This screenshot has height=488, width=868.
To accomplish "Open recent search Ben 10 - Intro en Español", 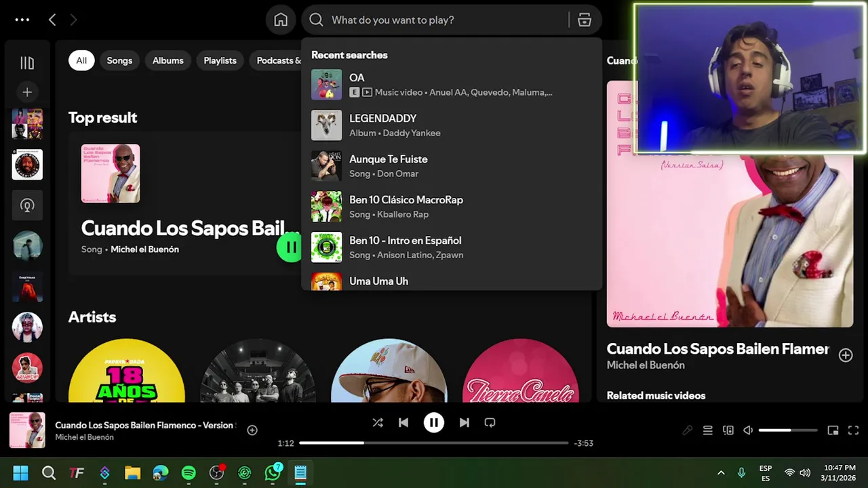I will (x=451, y=247).
